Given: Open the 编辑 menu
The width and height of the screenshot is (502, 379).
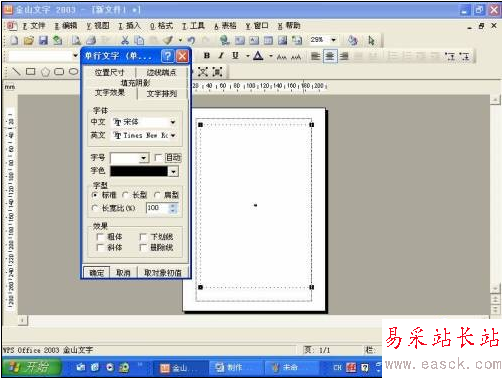Looking at the screenshot, I should tap(66, 25).
